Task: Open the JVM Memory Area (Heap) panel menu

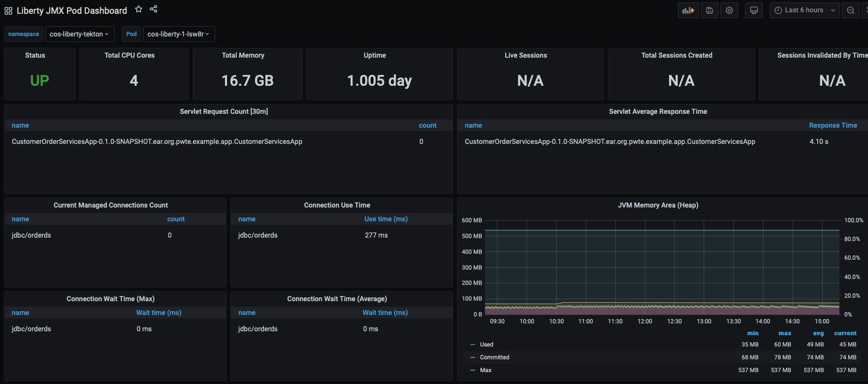Action: click(x=657, y=205)
